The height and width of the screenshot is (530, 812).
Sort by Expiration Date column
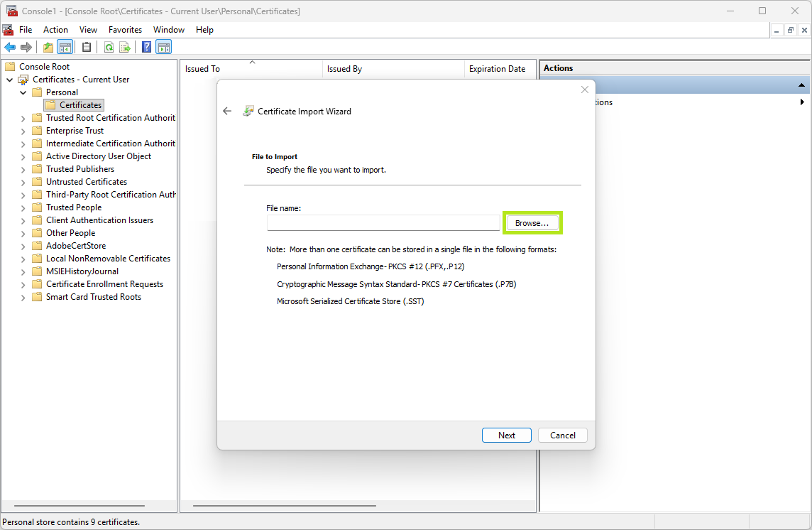(x=500, y=69)
